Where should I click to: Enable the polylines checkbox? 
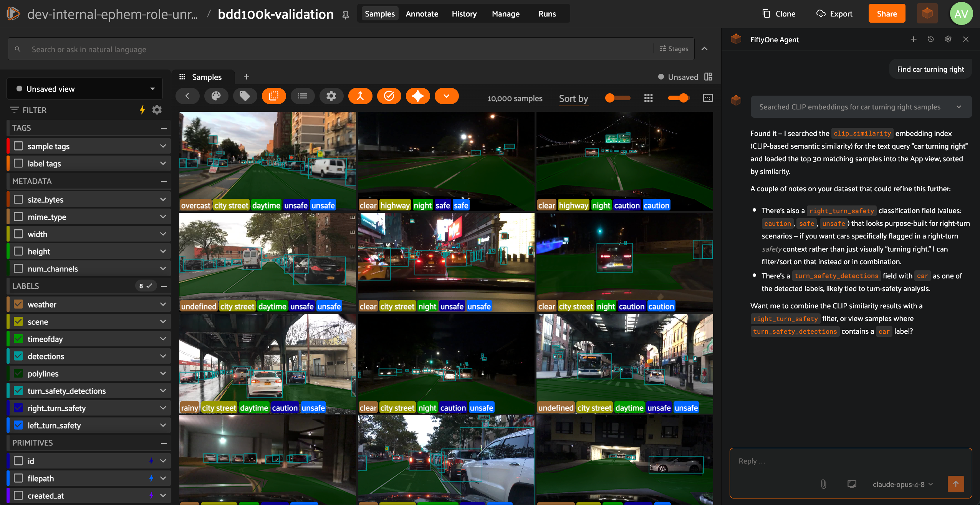tap(18, 373)
